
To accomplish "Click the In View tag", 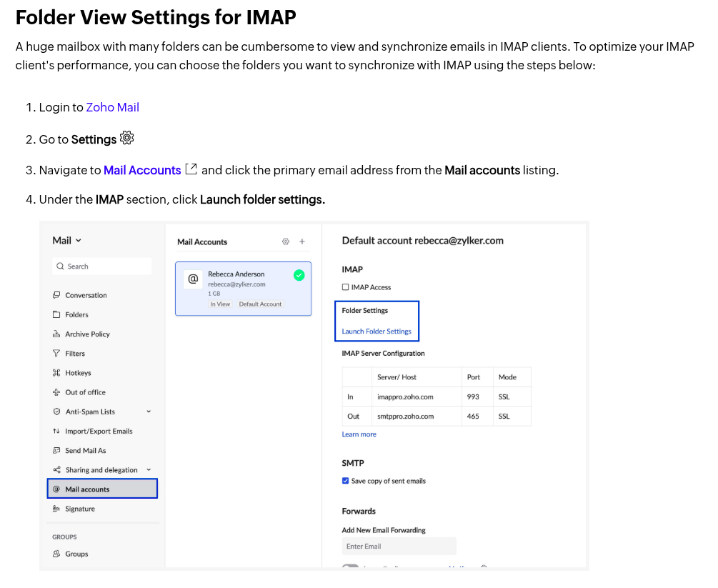I will tap(220, 304).
